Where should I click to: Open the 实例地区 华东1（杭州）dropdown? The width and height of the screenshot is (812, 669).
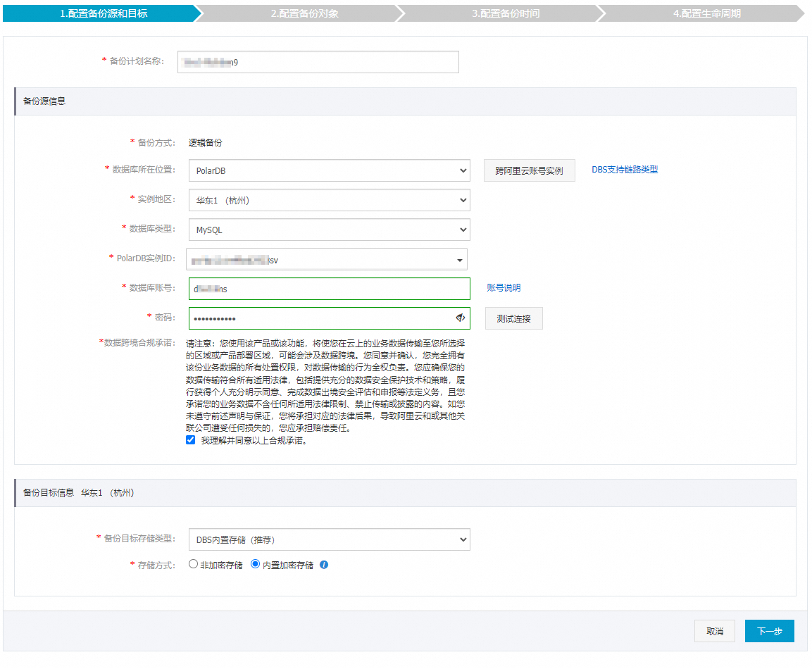click(x=330, y=200)
